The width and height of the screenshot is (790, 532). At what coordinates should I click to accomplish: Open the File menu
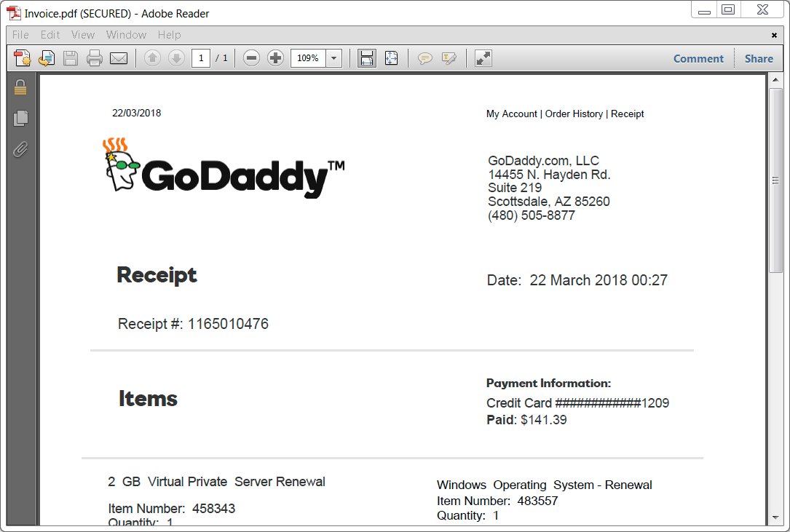point(20,35)
